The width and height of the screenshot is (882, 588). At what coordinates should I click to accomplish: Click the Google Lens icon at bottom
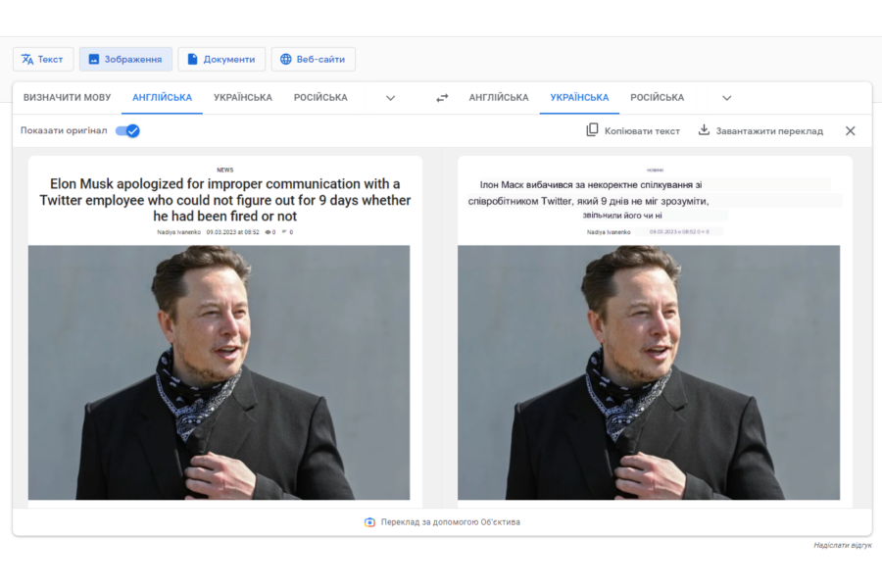pyautogui.click(x=369, y=522)
